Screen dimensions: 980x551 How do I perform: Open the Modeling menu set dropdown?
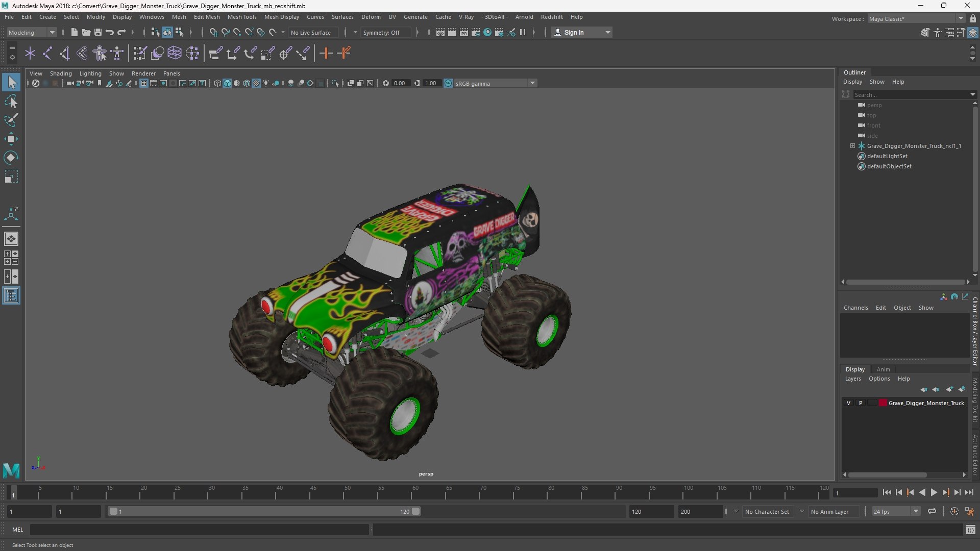32,32
